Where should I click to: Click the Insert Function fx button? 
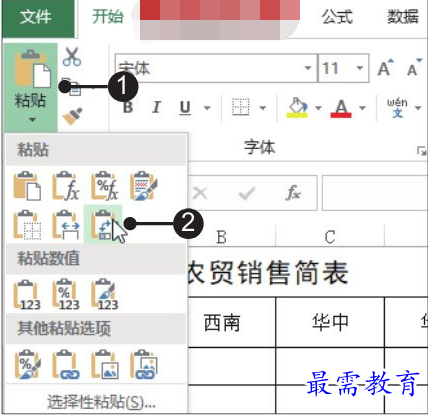tap(293, 193)
